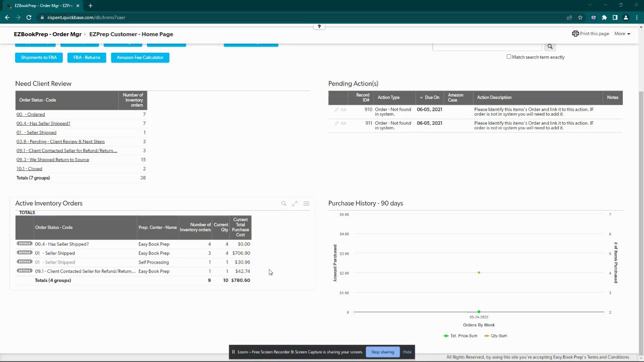The image size is (644, 362).
Task: Close the EZBookPrep browser tab
Action: (x=78, y=6)
